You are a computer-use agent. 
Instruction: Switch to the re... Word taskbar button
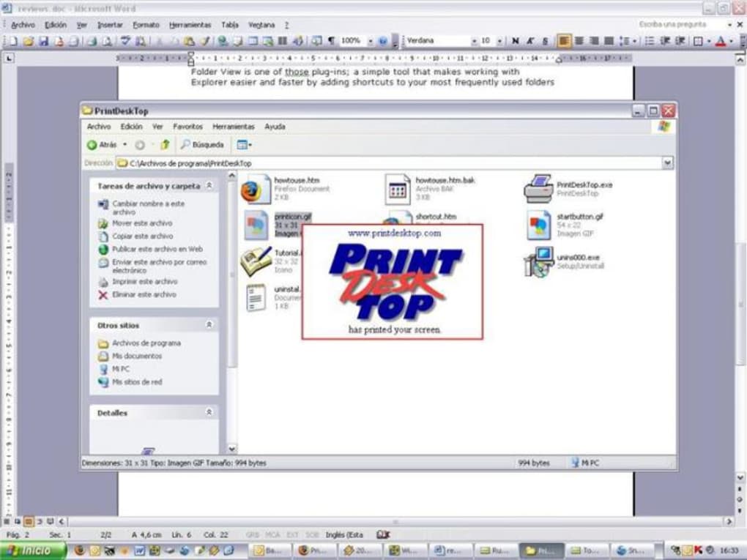pos(450,550)
